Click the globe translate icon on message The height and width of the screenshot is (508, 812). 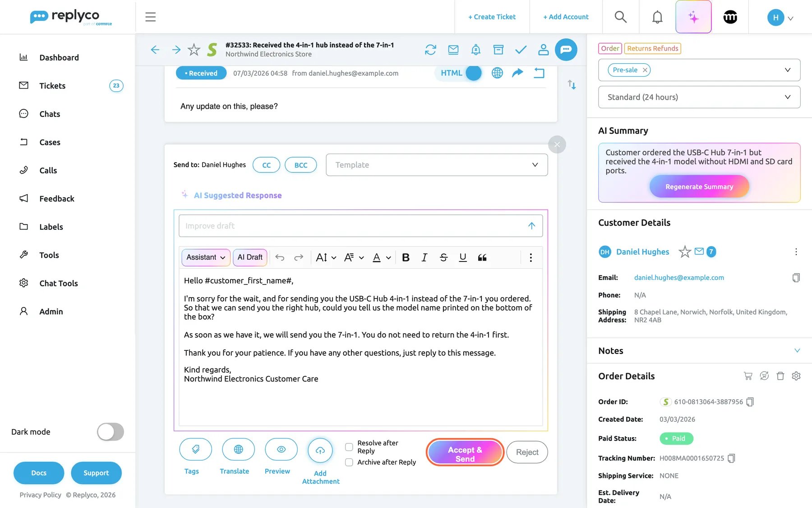click(497, 73)
